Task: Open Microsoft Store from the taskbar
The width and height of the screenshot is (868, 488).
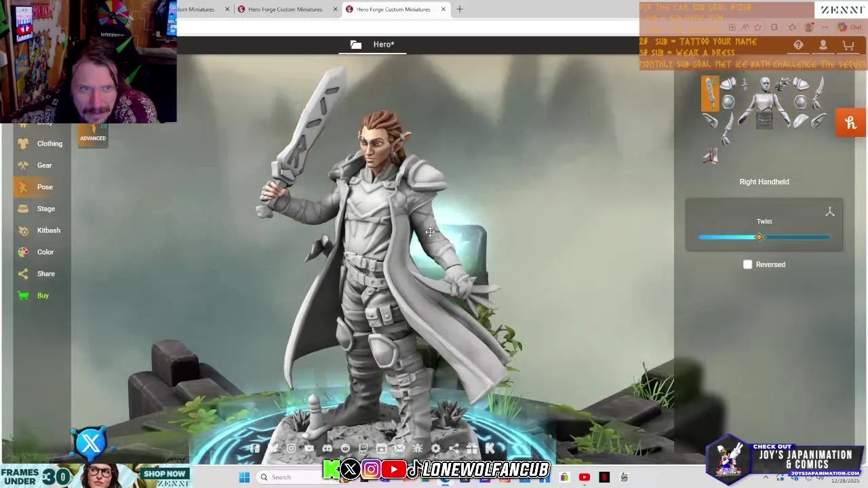Action: click(x=564, y=477)
